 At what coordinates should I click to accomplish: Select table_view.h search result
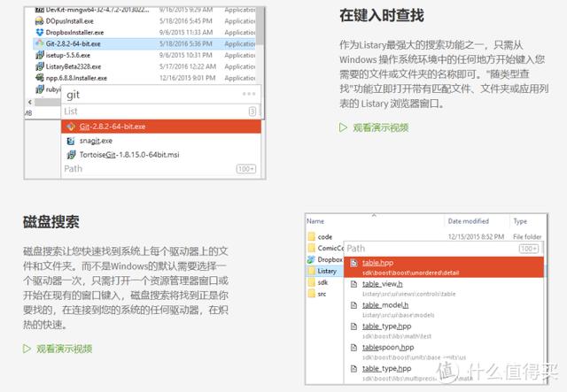(x=444, y=288)
